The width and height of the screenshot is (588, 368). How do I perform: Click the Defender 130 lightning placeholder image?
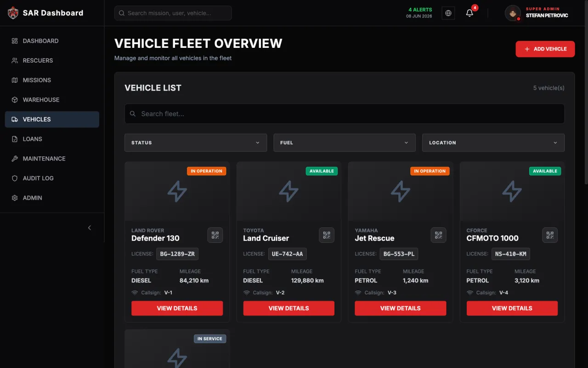tap(177, 191)
